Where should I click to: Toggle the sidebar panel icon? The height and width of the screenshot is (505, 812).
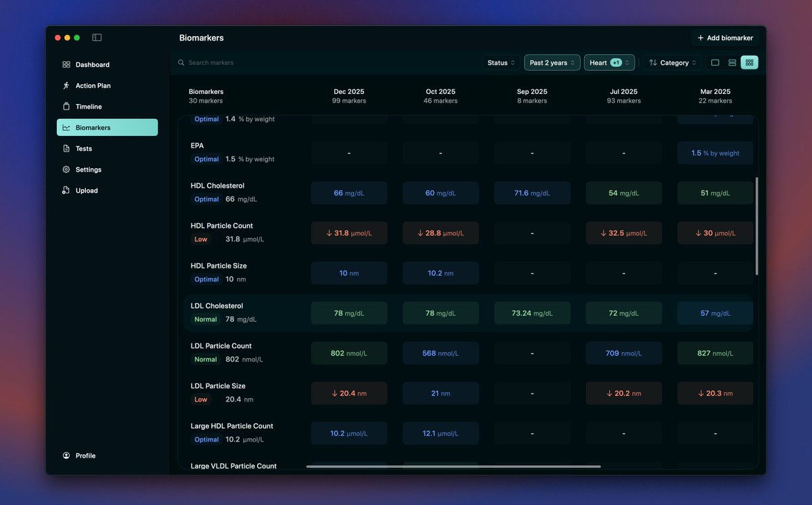(x=97, y=38)
